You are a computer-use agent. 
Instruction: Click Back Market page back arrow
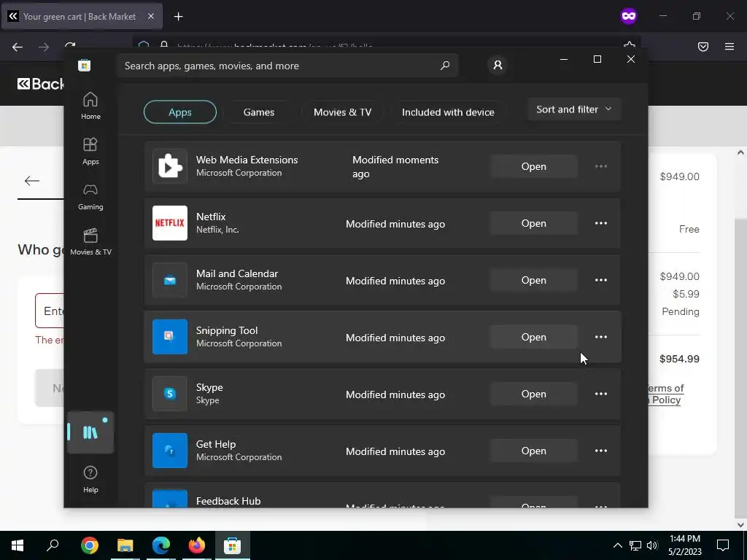tap(32, 181)
